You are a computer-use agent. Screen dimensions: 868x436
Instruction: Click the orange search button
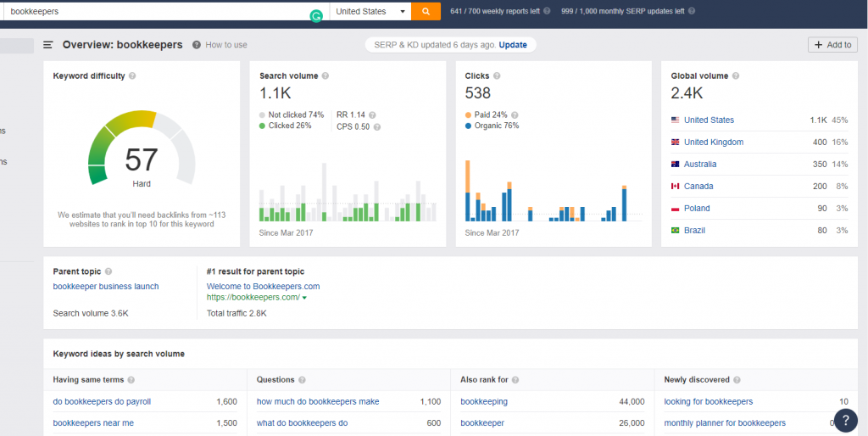tap(426, 11)
